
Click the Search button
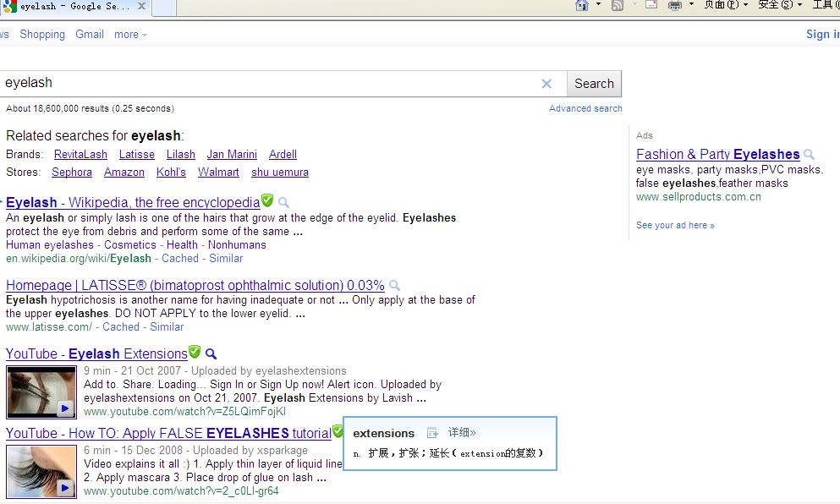pyautogui.click(x=594, y=84)
